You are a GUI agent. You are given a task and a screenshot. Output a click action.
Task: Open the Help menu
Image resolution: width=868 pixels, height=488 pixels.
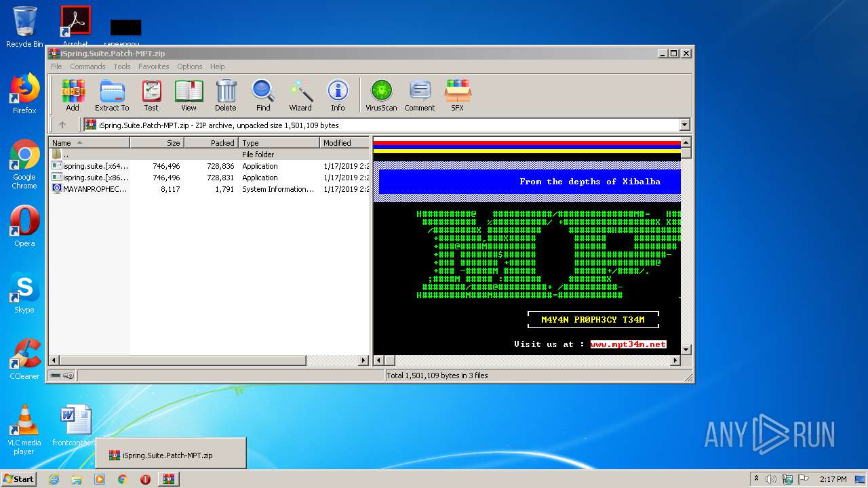pyautogui.click(x=217, y=66)
